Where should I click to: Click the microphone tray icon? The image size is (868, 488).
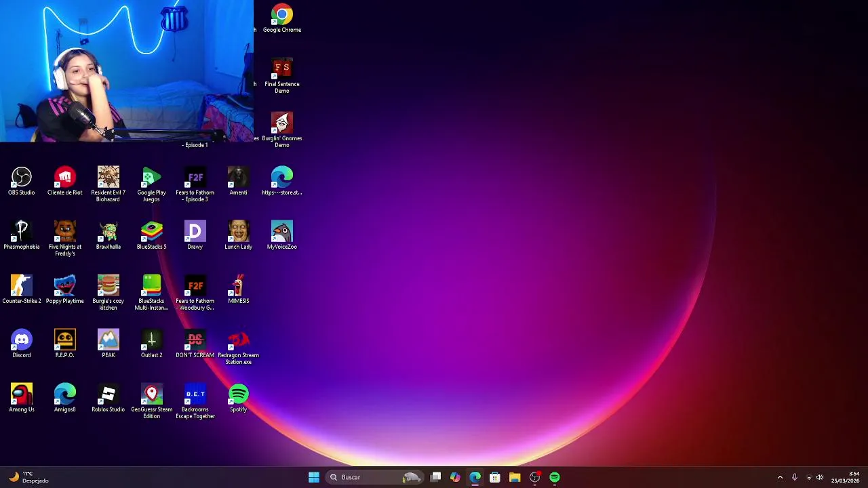(x=795, y=477)
